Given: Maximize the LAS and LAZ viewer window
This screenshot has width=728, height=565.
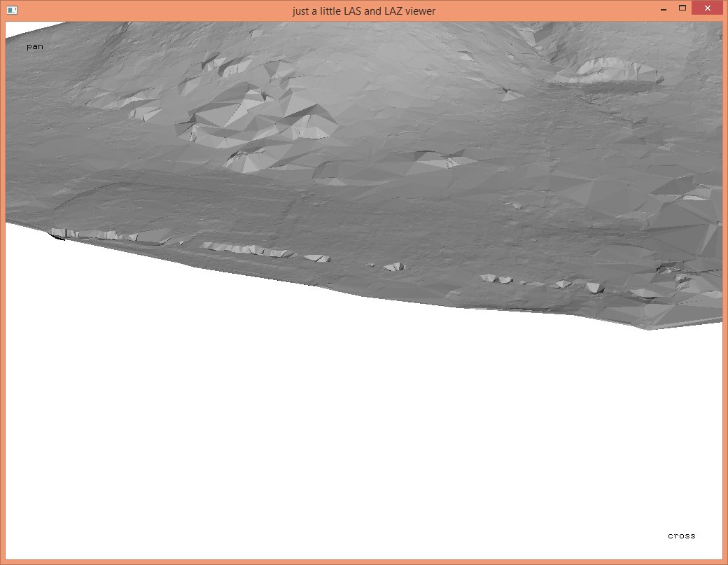Looking at the screenshot, I should click(x=682, y=8).
